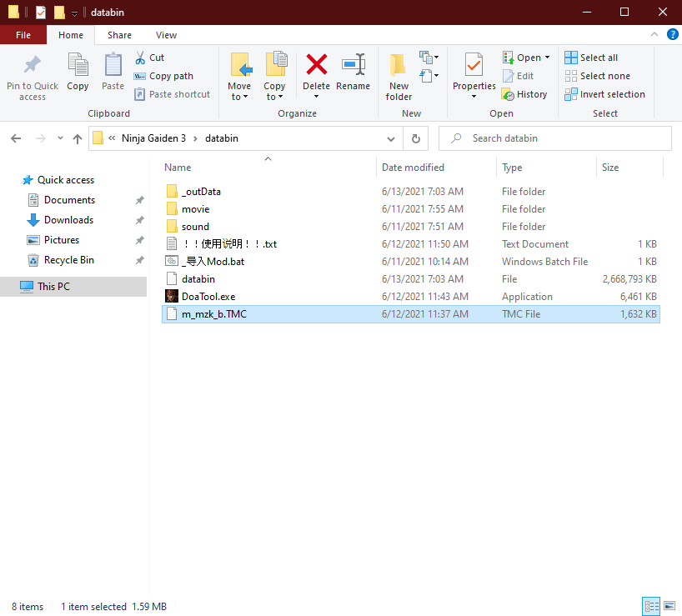Screen dimensions: 682x616
Task: Click Ninja Gaiden 3 breadcrumb
Action: tap(153, 138)
